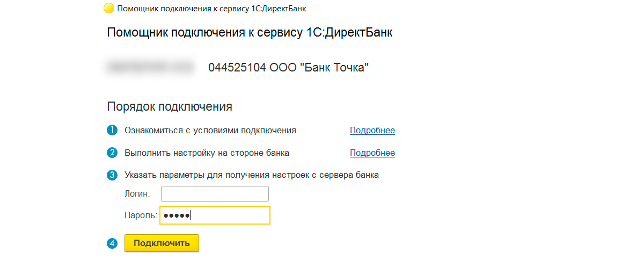The width and height of the screenshot is (644, 259).
Task: Click text Указать параметры для получения настроек
Action: click(252, 175)
